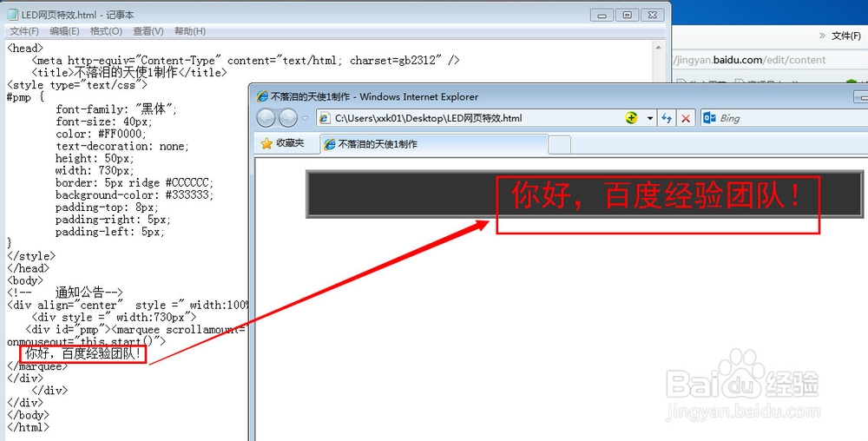This screenshot has height=441, width=868.
Task: Open a new tab in Internet Explorer
Action: (559, 144)
